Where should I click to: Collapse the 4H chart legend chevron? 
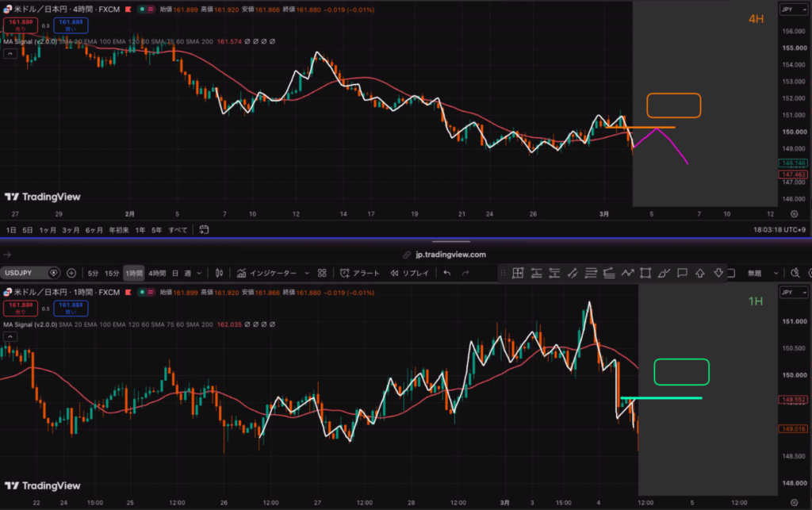pyautogui.click(x=10, y=53)
